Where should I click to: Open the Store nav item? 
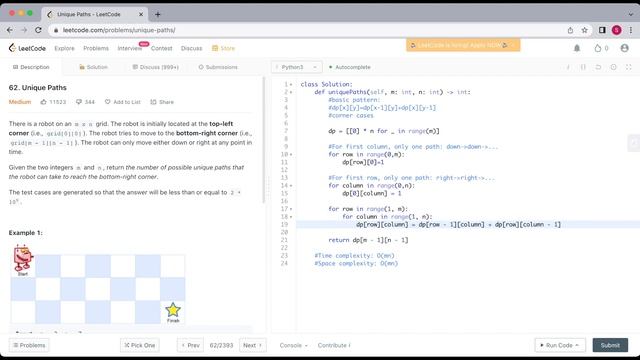223,48
